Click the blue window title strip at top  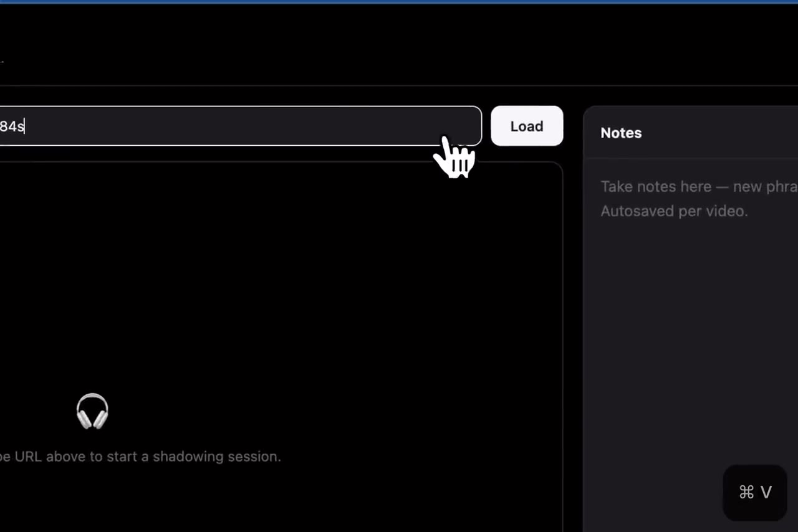point(399,2)
